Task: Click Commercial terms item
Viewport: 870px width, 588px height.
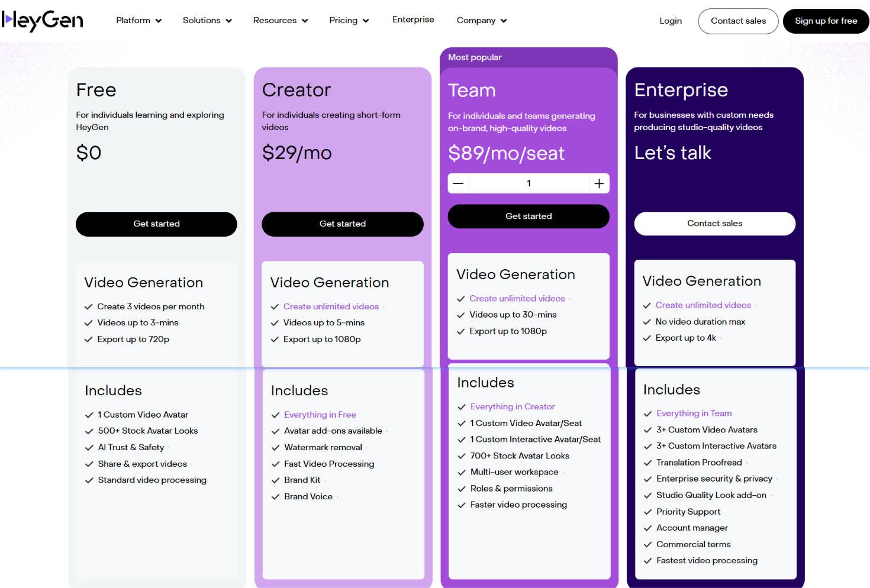Action: (x=693, y=544)
